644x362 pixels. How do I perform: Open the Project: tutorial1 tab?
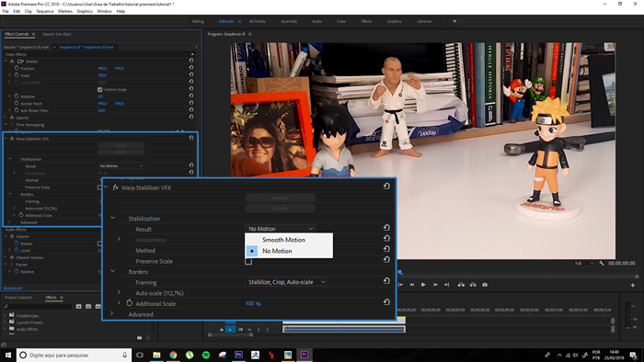(18, 298)
